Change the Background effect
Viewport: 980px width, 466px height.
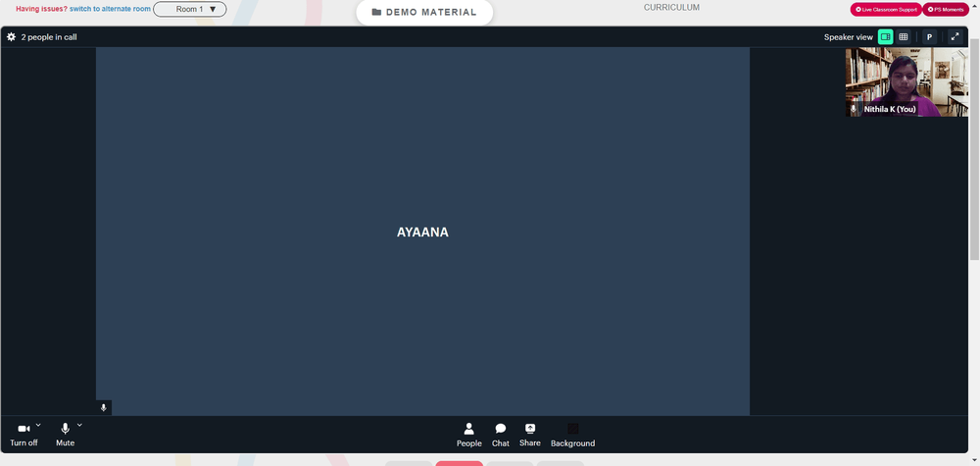coord(572,435)
